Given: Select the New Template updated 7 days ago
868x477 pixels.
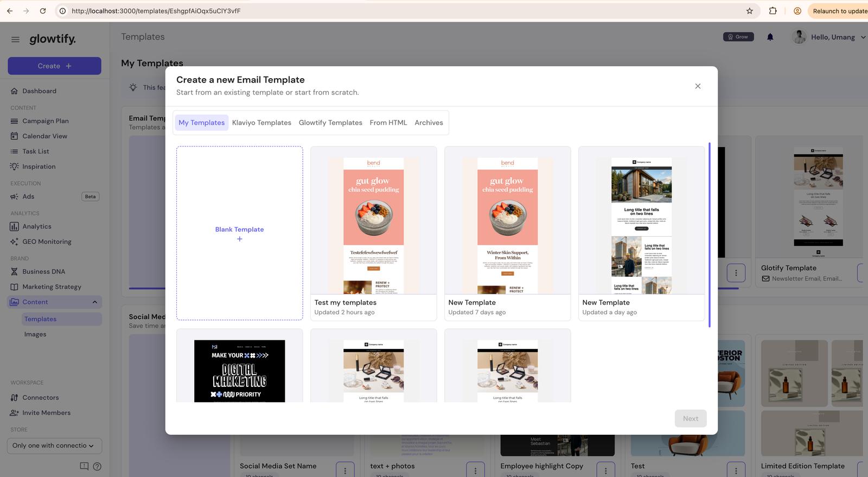Looking at the screenshot, I should pos(507,233).
